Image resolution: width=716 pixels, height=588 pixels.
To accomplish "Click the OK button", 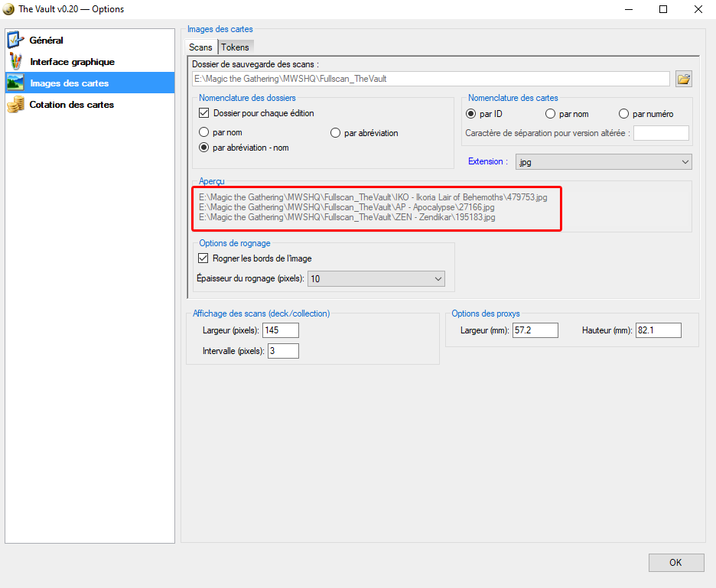I will click(675, 563).
